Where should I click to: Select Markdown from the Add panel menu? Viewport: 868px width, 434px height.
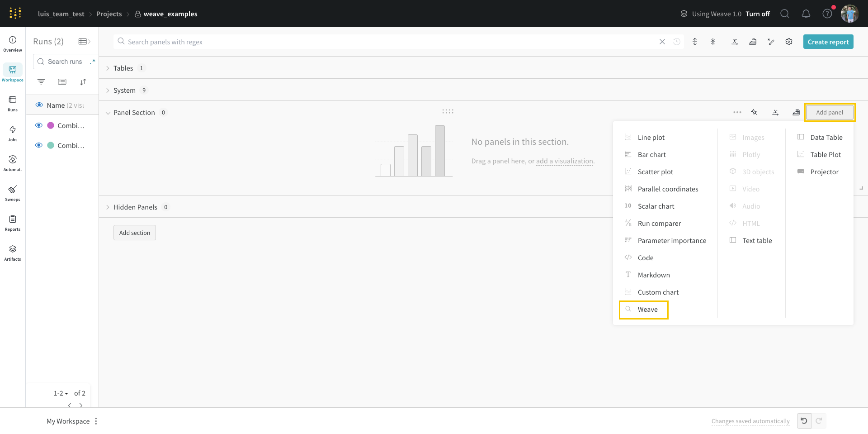tap(654, 275)
